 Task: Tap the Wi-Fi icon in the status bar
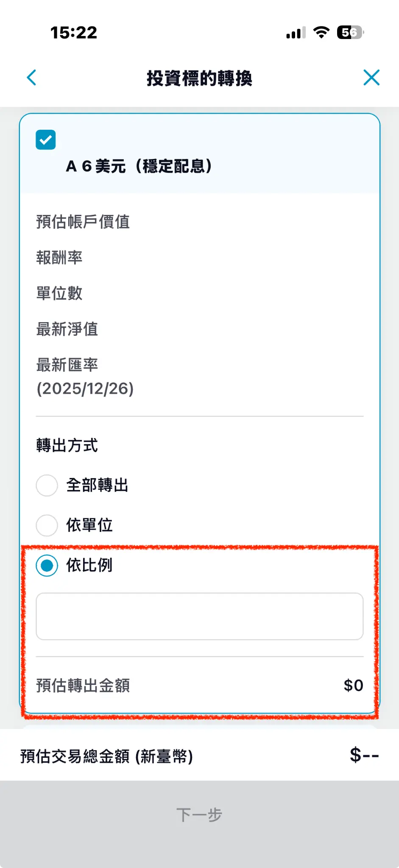pyautogui.click(x=321, y=32)
